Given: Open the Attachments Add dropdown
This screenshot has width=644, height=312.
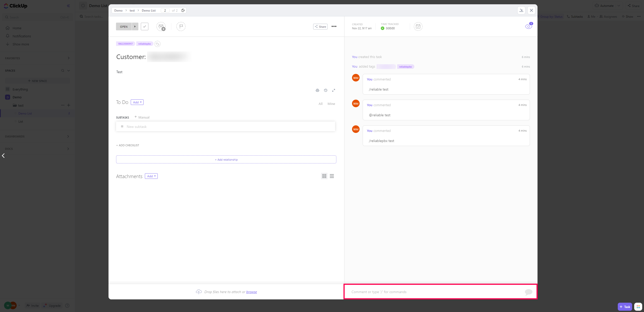Looking at the screenshot, I should 151,176.
